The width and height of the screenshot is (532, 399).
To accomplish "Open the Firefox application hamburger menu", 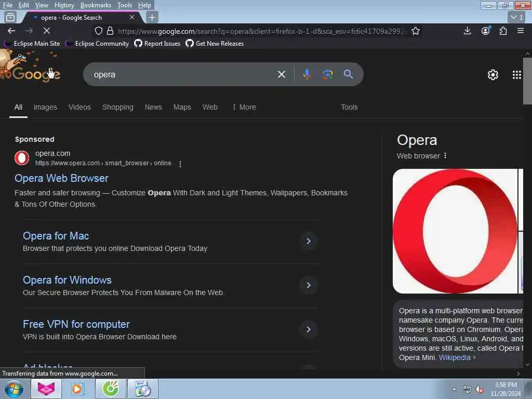I will click(x=520, y=31).
